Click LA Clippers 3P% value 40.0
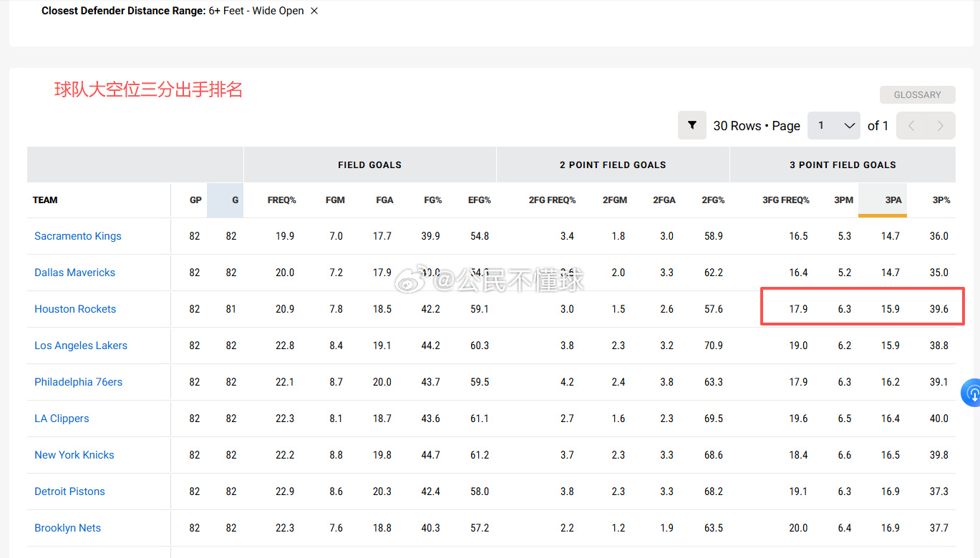Viewport: 980px width, 558px height. tap(938, 418)
